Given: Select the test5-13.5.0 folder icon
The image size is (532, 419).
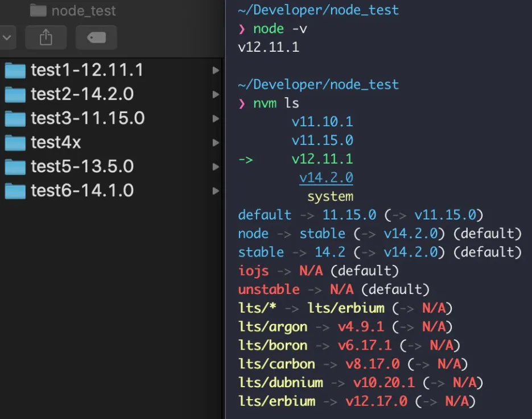Looking at the screenshot, I should (x=15, y=167).
